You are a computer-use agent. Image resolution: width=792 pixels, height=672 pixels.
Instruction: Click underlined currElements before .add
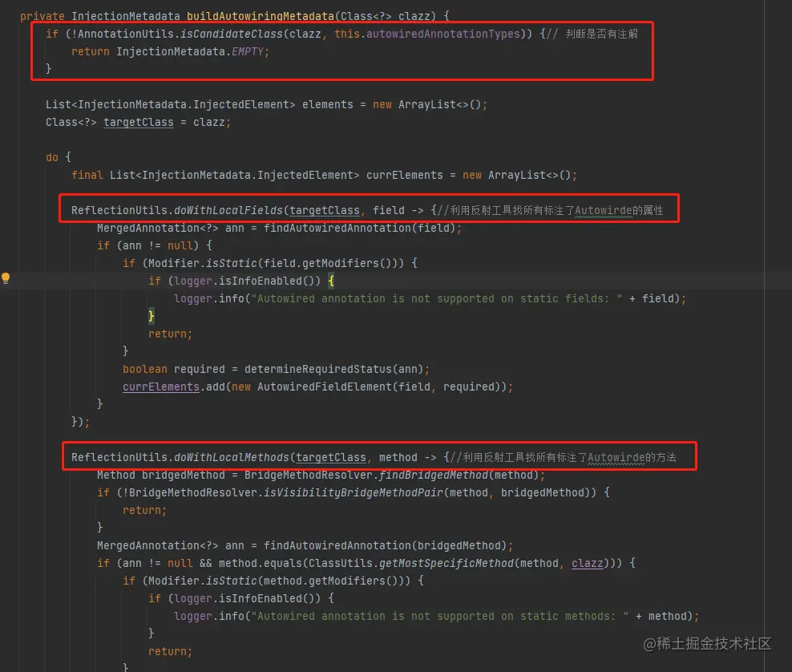160,387
